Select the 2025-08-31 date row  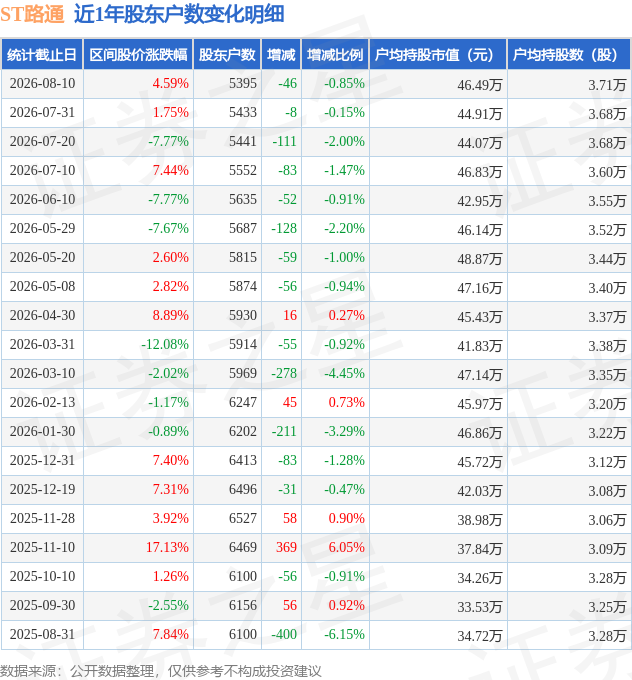pos(316,635)
